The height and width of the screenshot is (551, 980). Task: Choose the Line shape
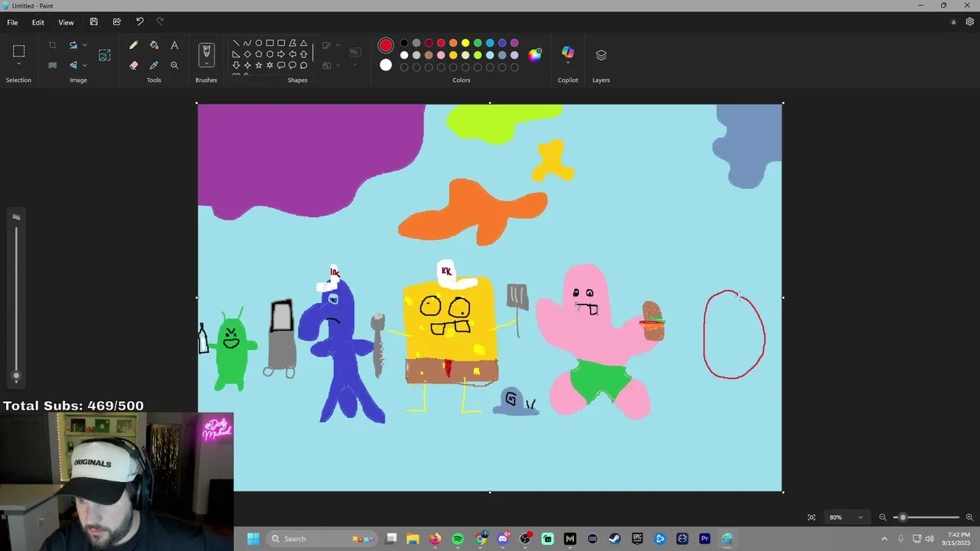coord(236,43)
